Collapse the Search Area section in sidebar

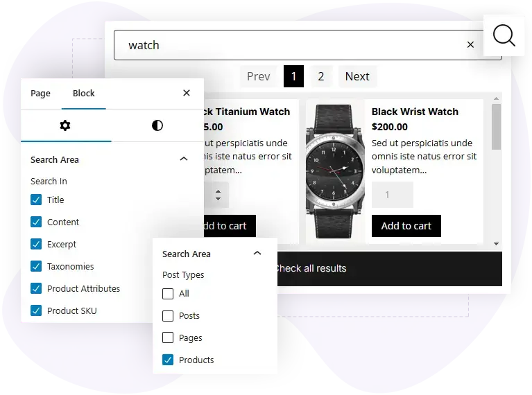[184, 159]
